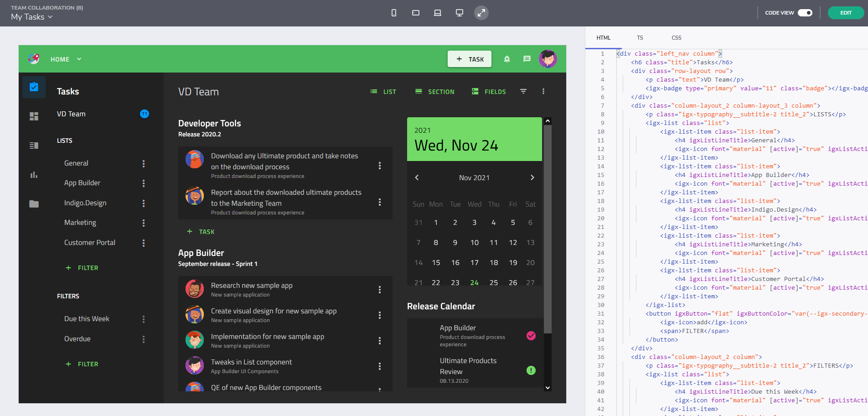Open the dashboard grid view from sidebar

point(34,116)
